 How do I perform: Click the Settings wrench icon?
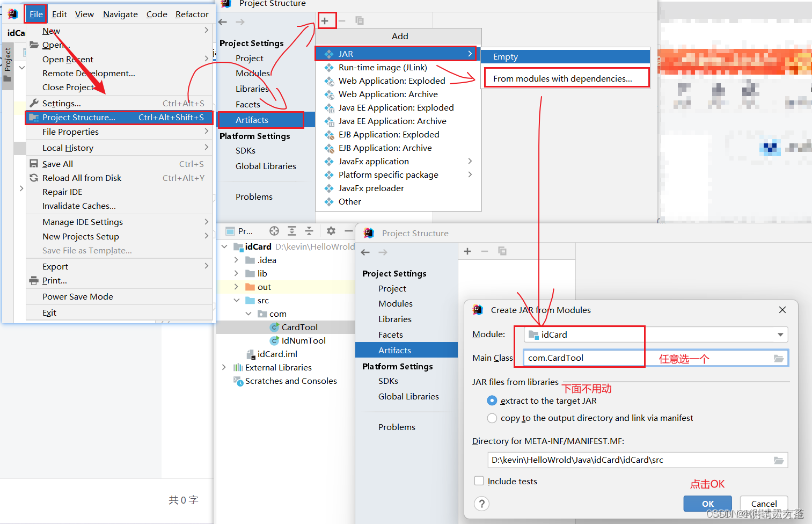click(x=34, y=103)
